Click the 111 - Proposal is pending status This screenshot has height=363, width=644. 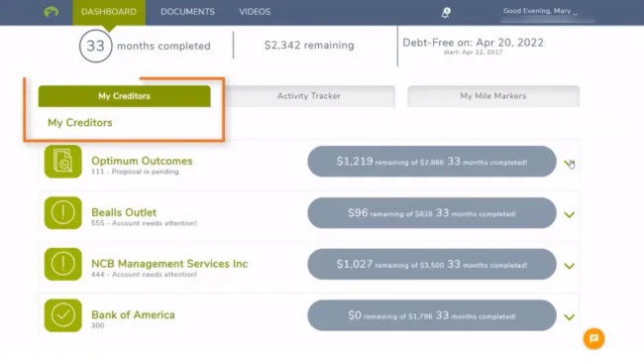(135, 172)
